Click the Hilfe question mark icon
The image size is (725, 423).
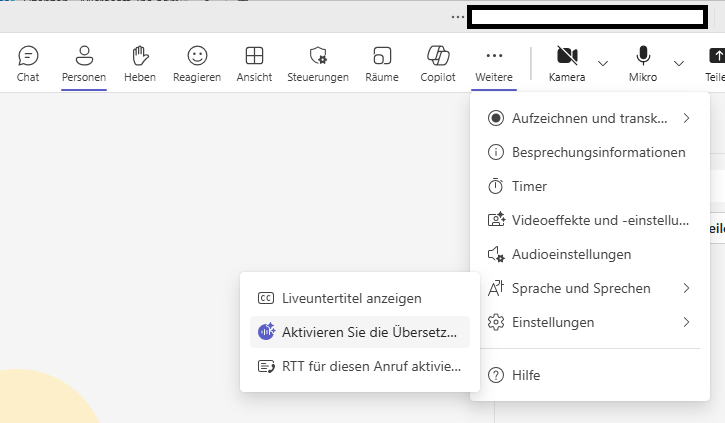click(496, 375)
